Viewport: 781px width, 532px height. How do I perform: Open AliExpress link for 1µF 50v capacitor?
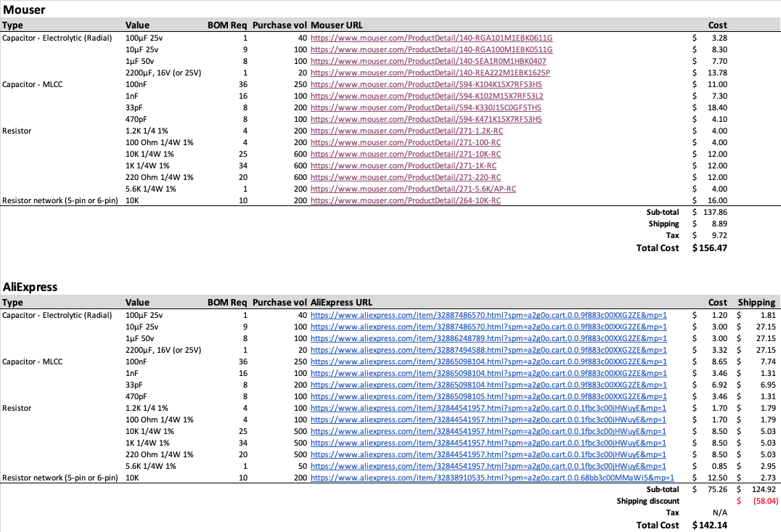pyautogui.click(x=488, y=338)
